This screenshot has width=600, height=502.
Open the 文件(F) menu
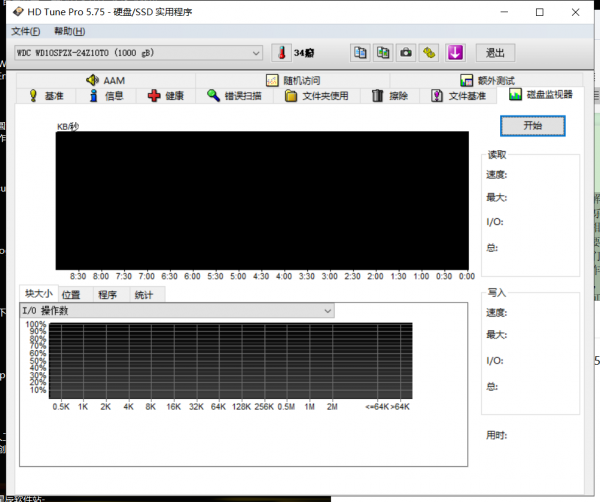[x=26, y=31]
